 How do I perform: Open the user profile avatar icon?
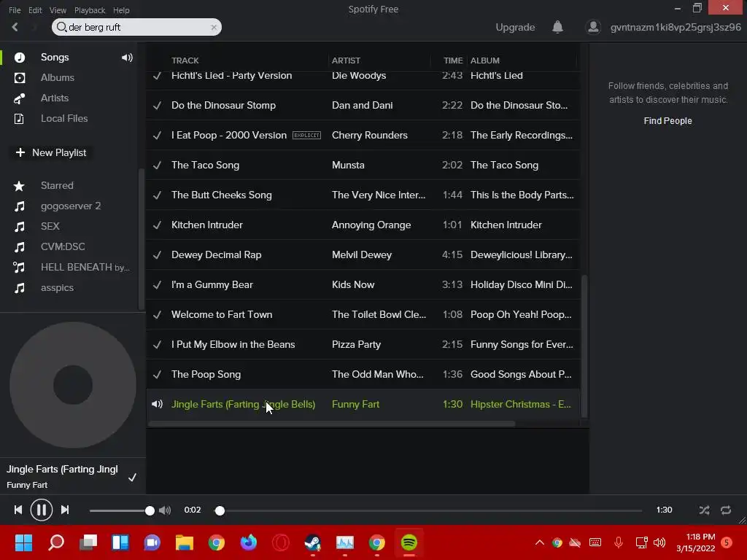(x=593, y=27)
